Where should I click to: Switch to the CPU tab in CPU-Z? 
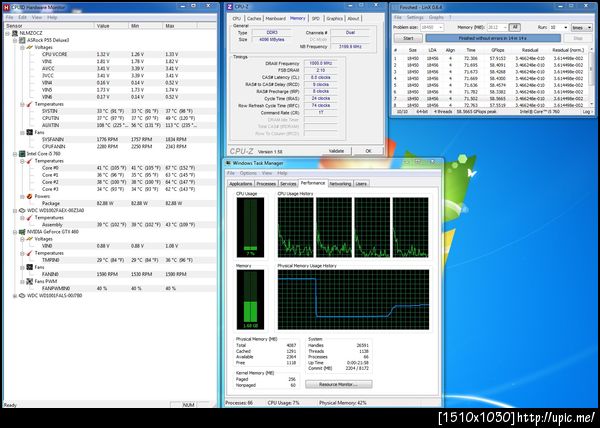tap(236, 18)
